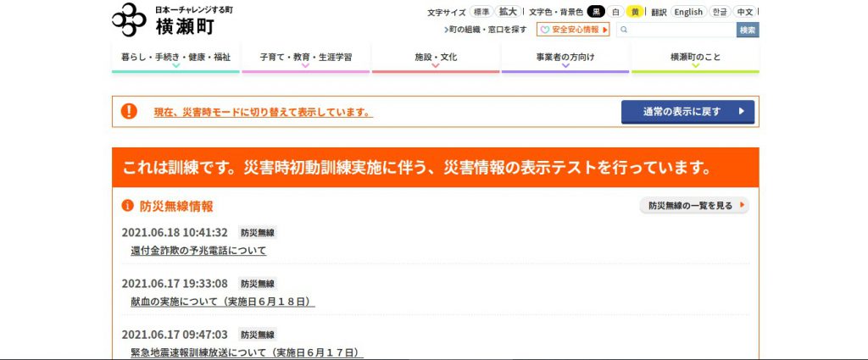
Task: Click the date 2021.06.17 09:47:03
Action: 175,335
